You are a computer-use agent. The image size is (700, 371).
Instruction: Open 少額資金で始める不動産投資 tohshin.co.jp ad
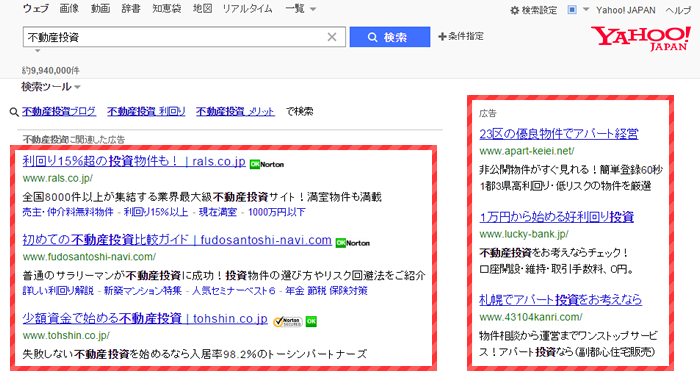point(145,318)
